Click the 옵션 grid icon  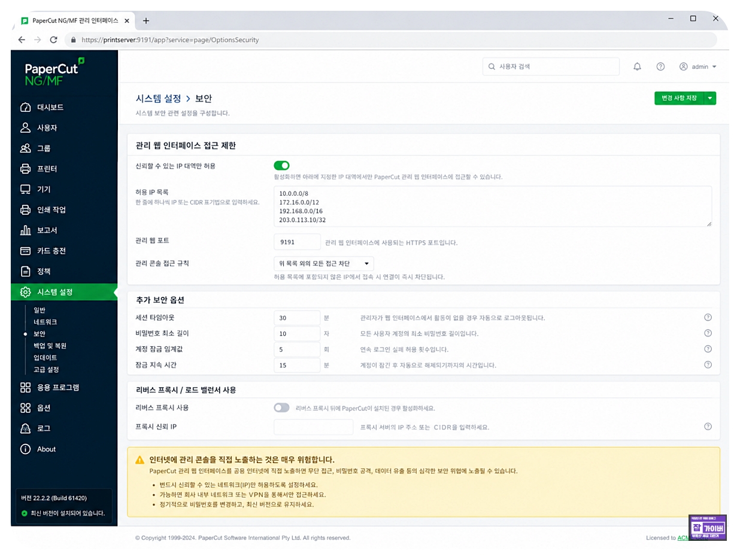pos(25,408)
